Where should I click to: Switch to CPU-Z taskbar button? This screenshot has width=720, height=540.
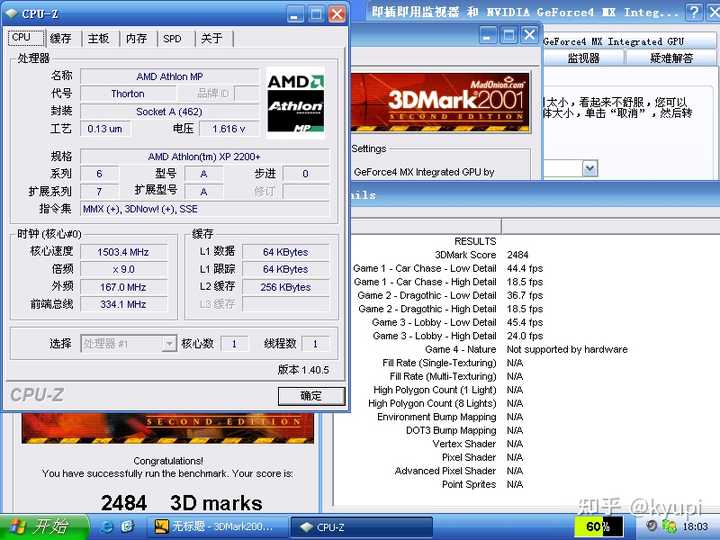pos(362,527)
